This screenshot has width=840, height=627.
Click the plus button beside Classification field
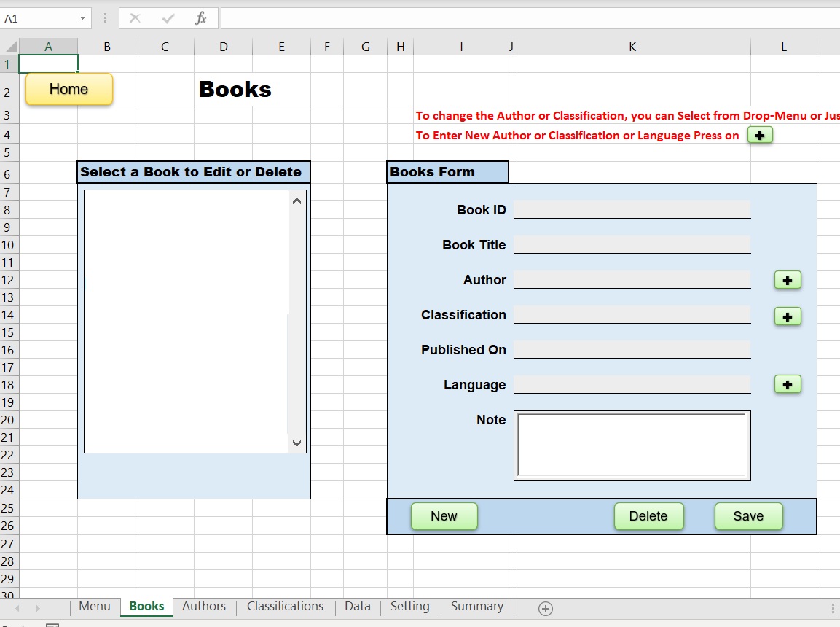pos(787,316)
